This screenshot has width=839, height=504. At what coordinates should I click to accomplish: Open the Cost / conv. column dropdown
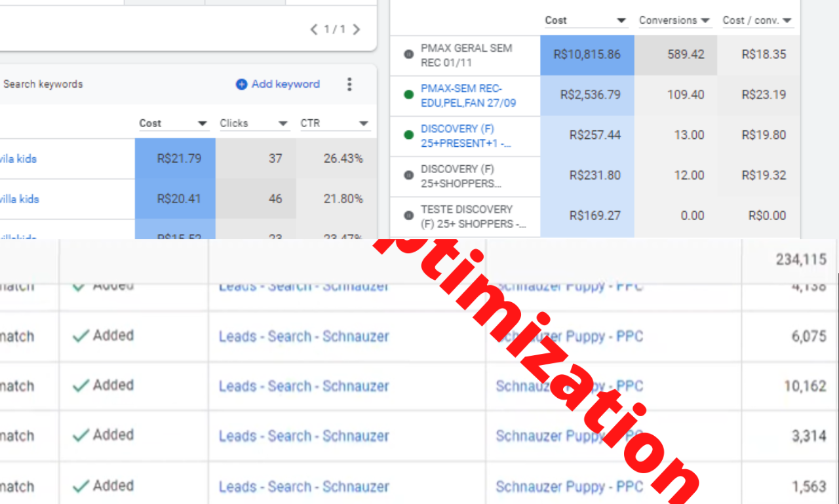tap(789, 20)
